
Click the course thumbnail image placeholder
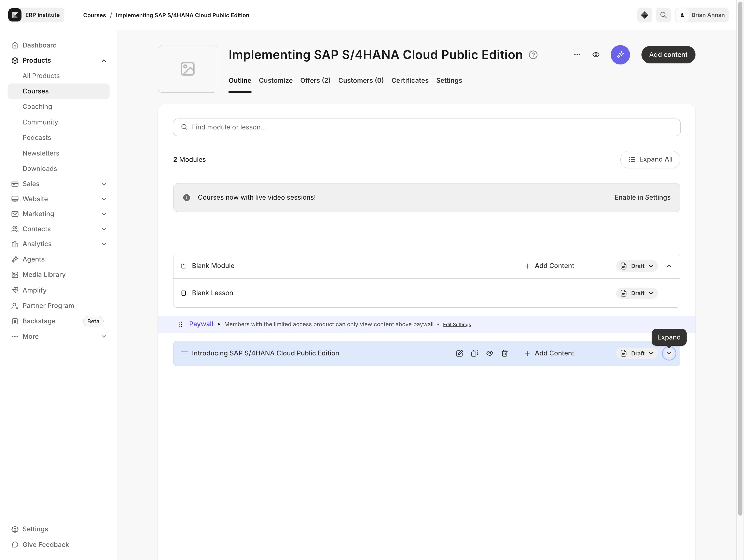(187, 69)
